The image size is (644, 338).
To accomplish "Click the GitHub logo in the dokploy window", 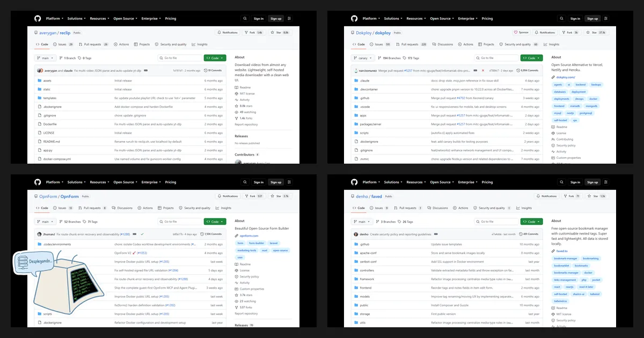I will (354, 18).
